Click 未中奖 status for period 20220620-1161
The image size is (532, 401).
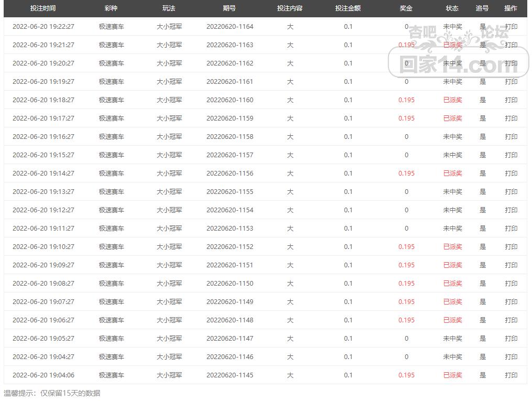tap(452, 81)
